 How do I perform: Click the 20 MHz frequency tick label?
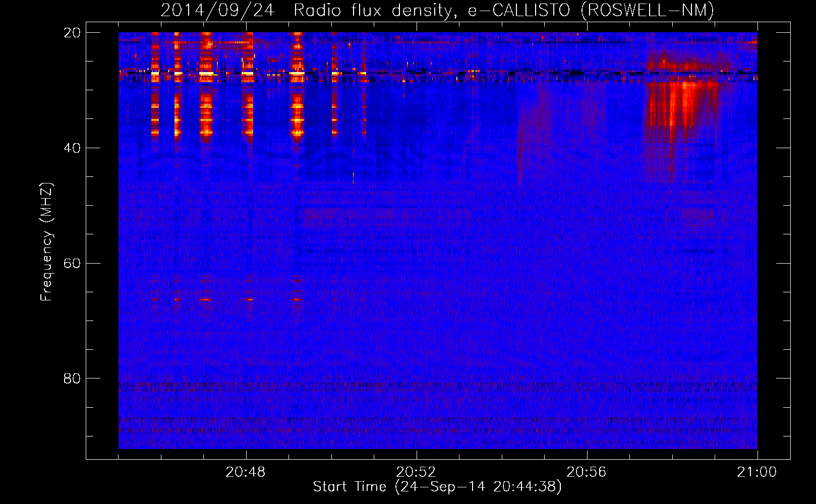tap(72, 33)
